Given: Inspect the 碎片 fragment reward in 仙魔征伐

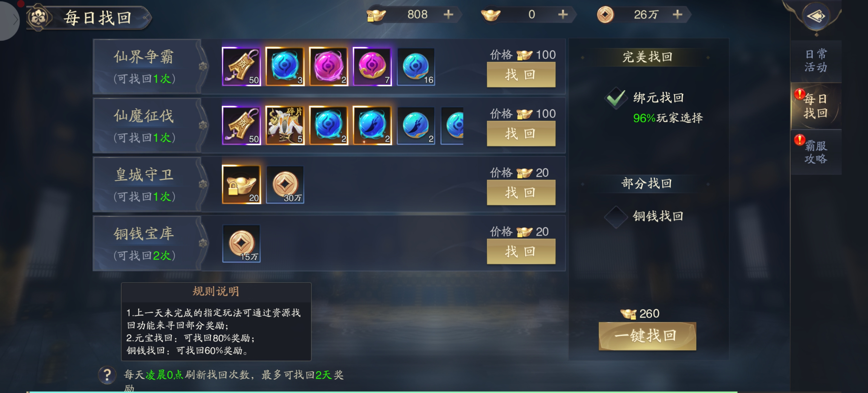Looking at the screenshot, I should click(285, 125).
